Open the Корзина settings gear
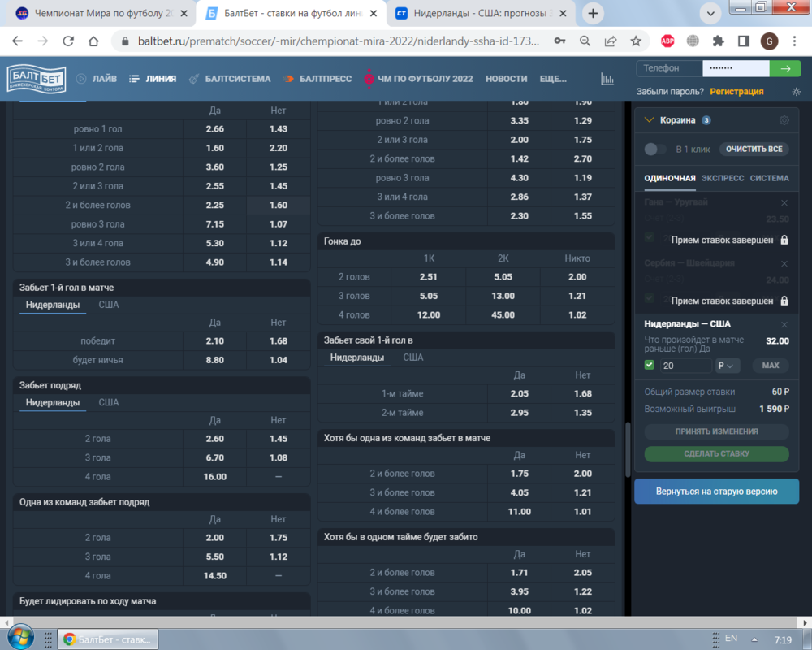The width and height of the screenshot is (812, 650). tap(784, 120)
